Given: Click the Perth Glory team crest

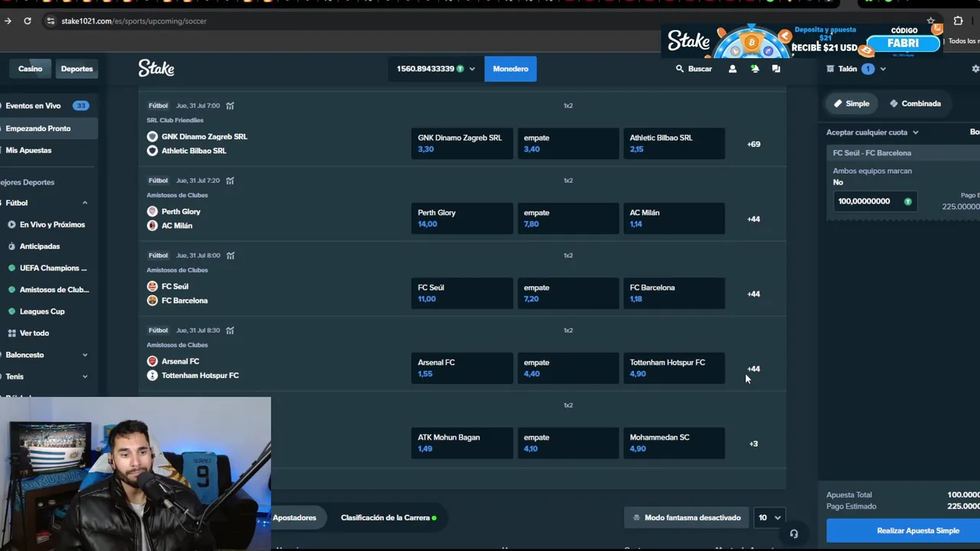Looking at the screenshot, I should (x=152, y=211).
